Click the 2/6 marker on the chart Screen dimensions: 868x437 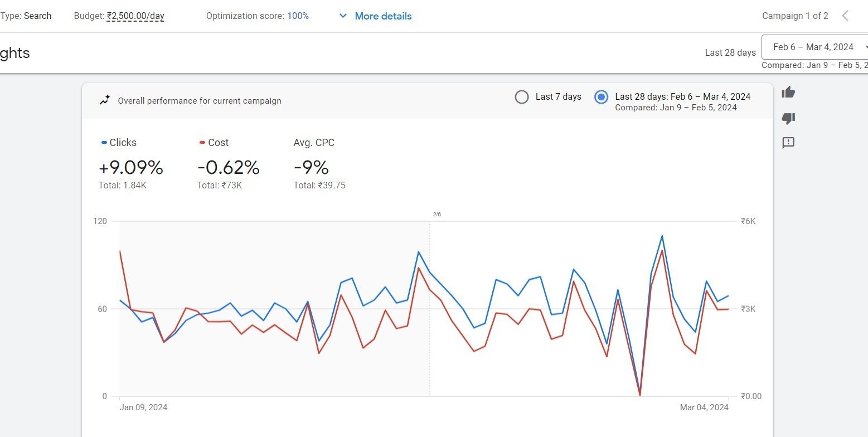coord(437,213)
